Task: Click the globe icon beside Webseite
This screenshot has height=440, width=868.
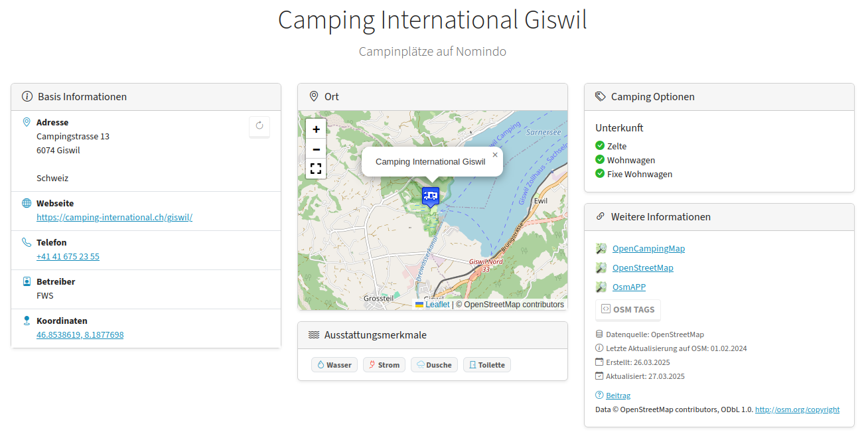Action: pyautogui.click(x=27, y=203)
